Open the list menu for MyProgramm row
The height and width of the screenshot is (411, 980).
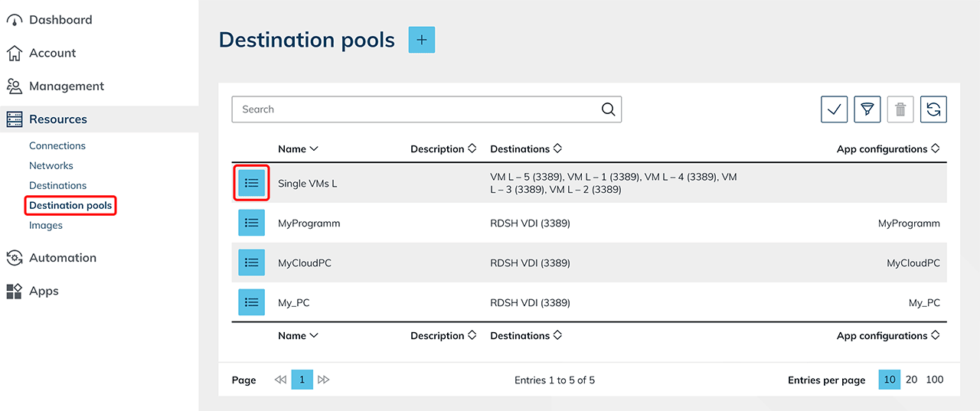coord(251,223)
